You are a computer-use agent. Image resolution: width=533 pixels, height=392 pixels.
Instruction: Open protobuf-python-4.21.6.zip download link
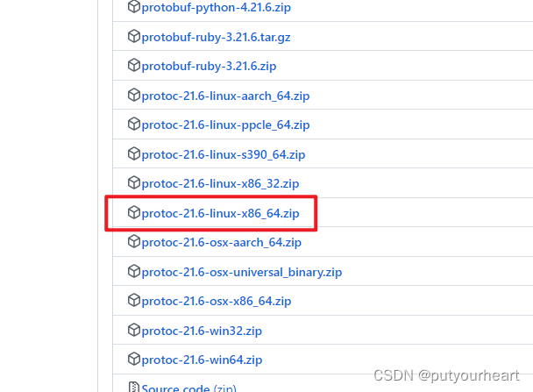point(217,8)
